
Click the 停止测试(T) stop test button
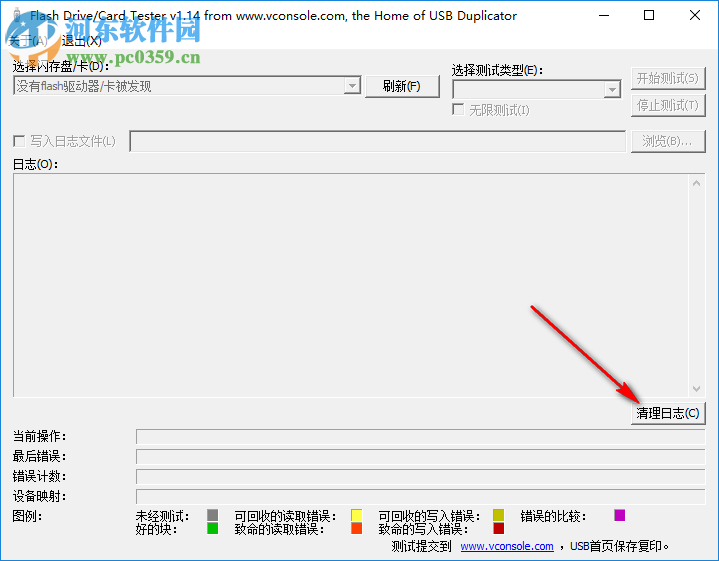pyautogui.click(x=668, y=106)
